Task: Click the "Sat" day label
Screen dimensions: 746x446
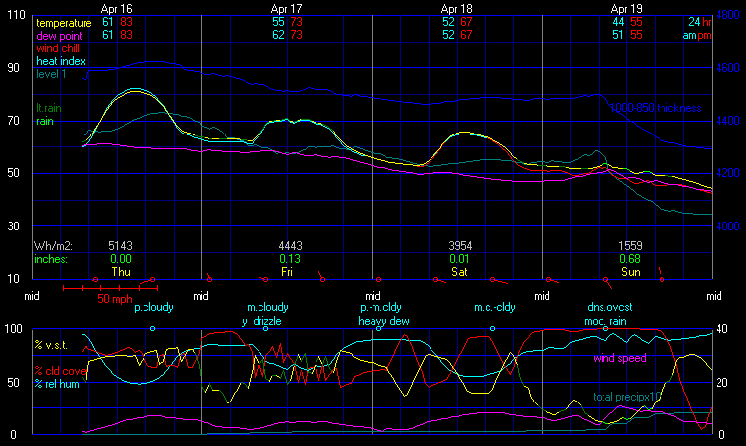Action: [459, 272]
